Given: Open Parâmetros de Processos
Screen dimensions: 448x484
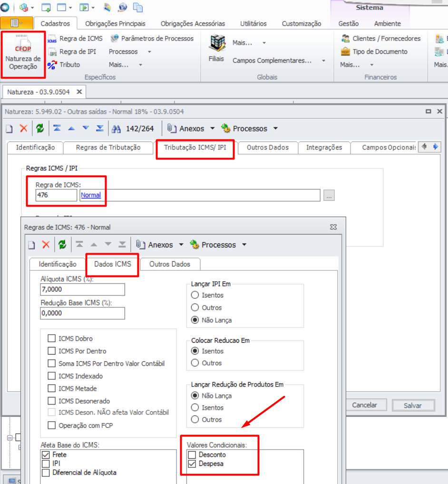Looking at the screenshot, I should (152, 39).
